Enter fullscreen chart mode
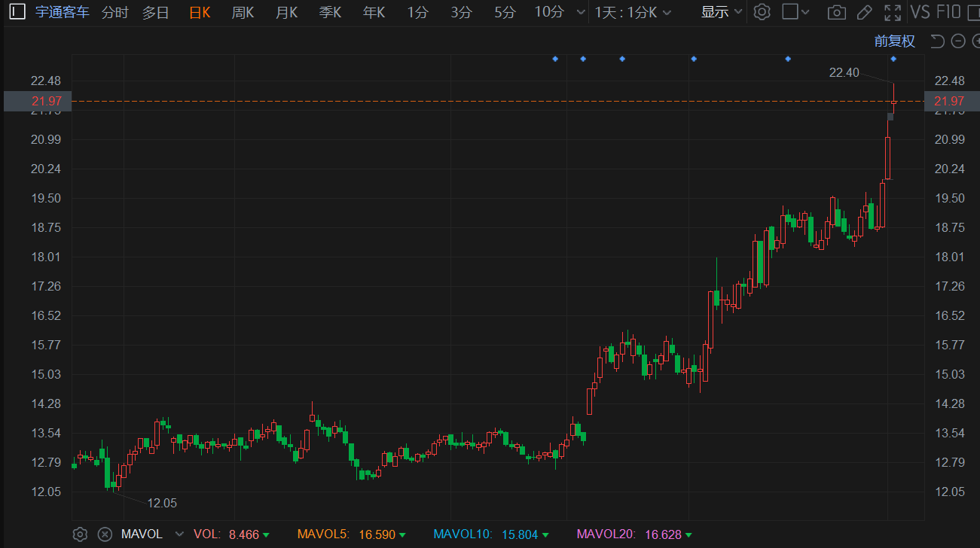980x548 pixels. point(893,12)
